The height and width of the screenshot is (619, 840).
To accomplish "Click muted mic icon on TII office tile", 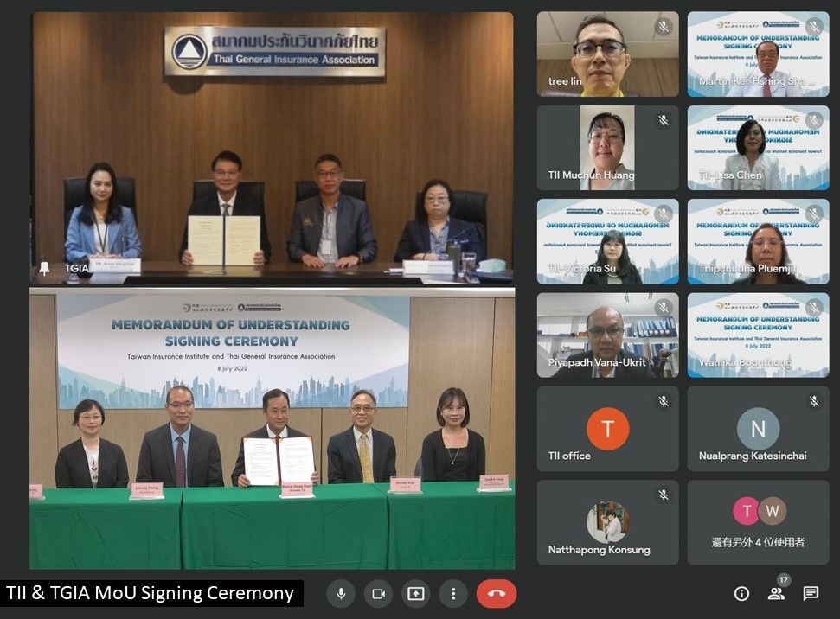I will tap(664, 401).
